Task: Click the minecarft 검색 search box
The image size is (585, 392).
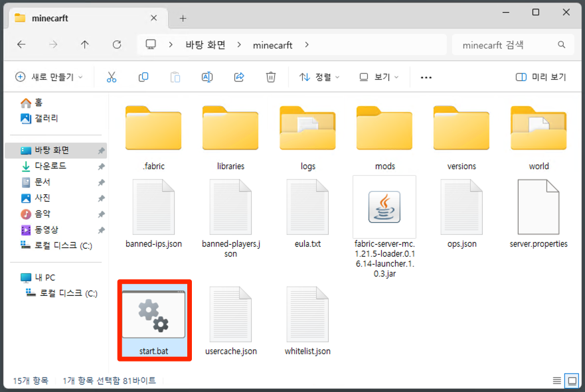Action: pos(513,44)
